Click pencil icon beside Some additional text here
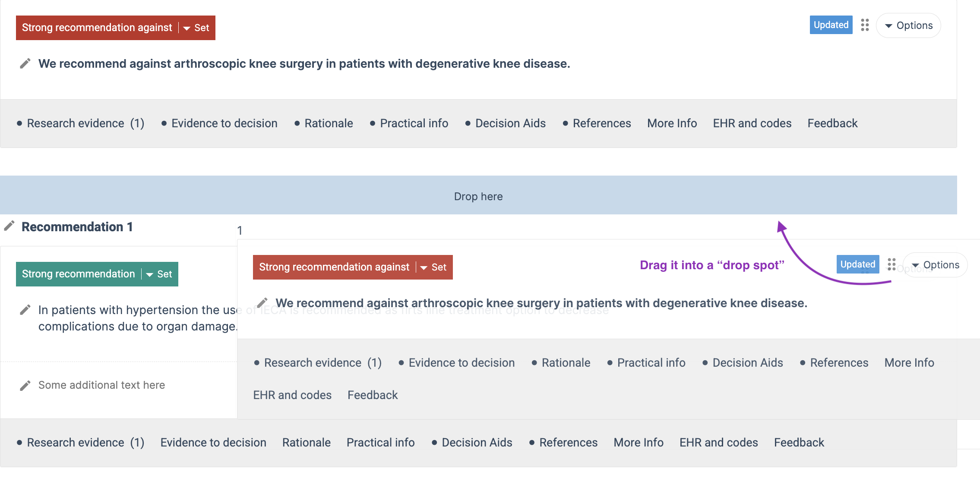This screenshot has height=478, width=980. click(x=25, y=385)
